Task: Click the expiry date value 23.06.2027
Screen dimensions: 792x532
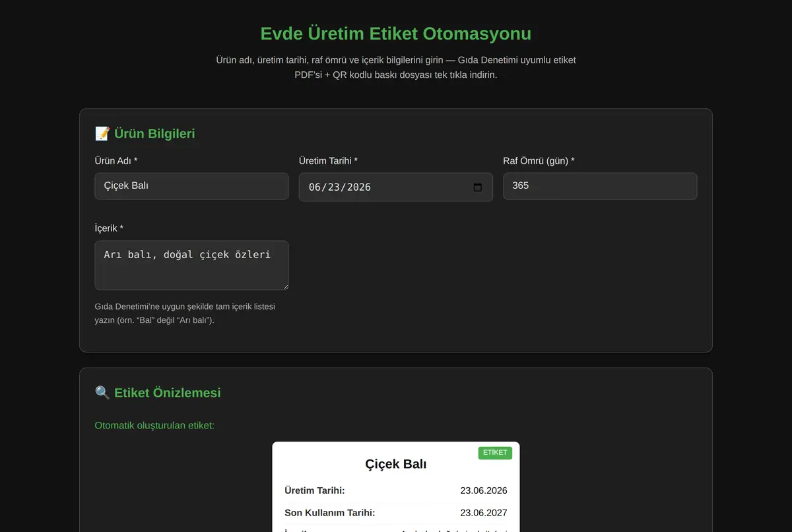Action: point(484,513)
